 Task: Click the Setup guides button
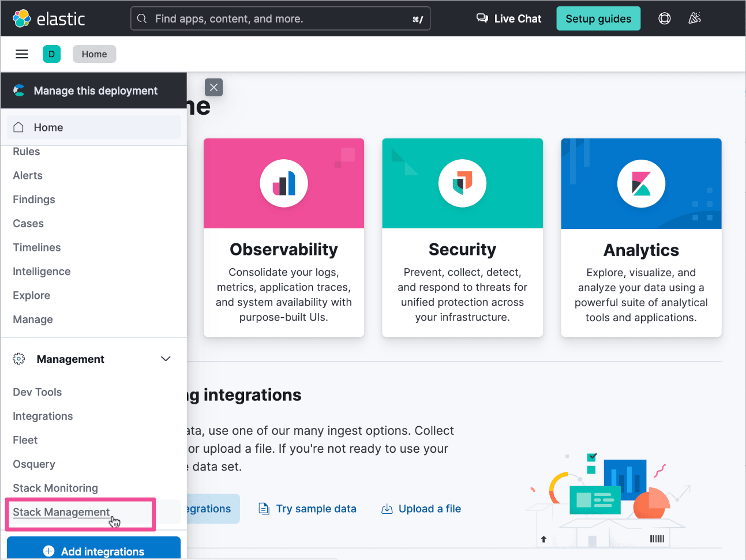(x=598, y=18)
